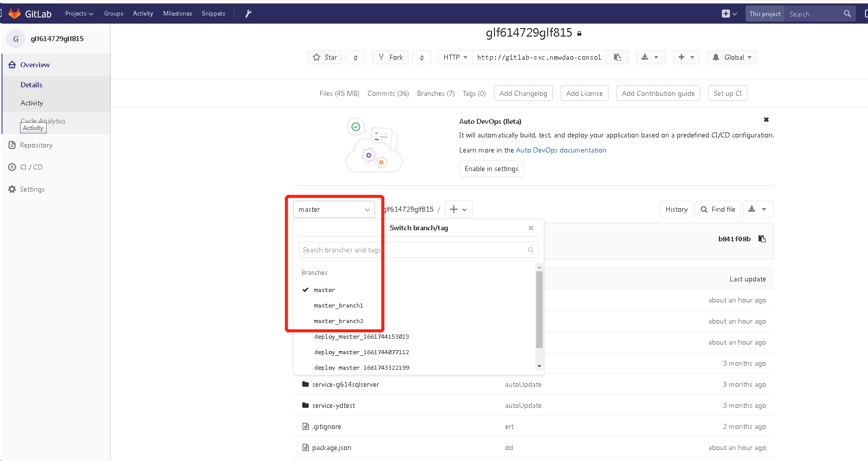Star the project
The width and height of the screenshot is (868, 461).
325,57
